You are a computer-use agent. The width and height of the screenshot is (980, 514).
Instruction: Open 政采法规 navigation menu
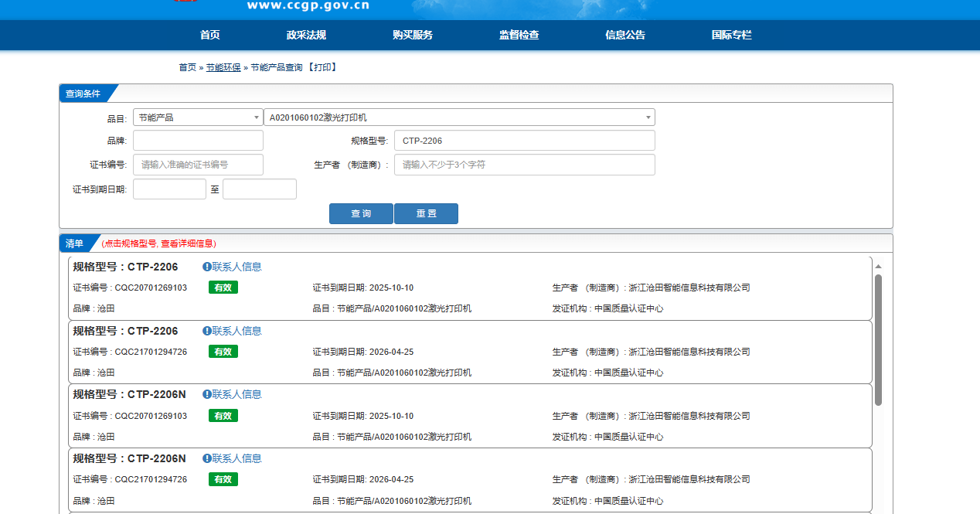click(306, 35)
